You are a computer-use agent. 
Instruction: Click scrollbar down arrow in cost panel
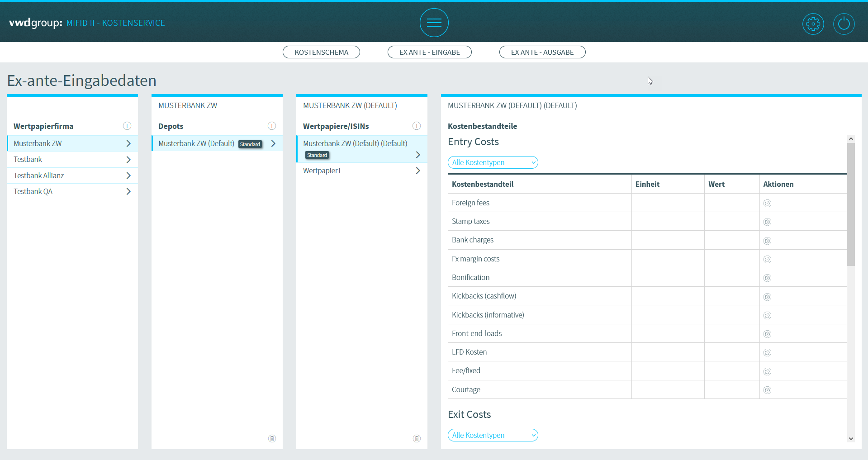coord(851,438)
